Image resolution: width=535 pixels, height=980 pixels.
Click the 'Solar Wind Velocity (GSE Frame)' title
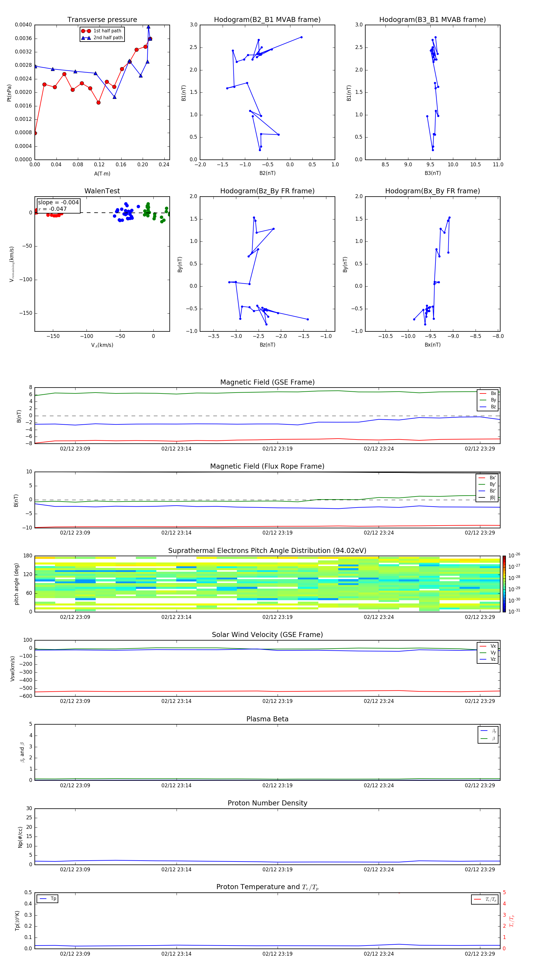point(267,635)
